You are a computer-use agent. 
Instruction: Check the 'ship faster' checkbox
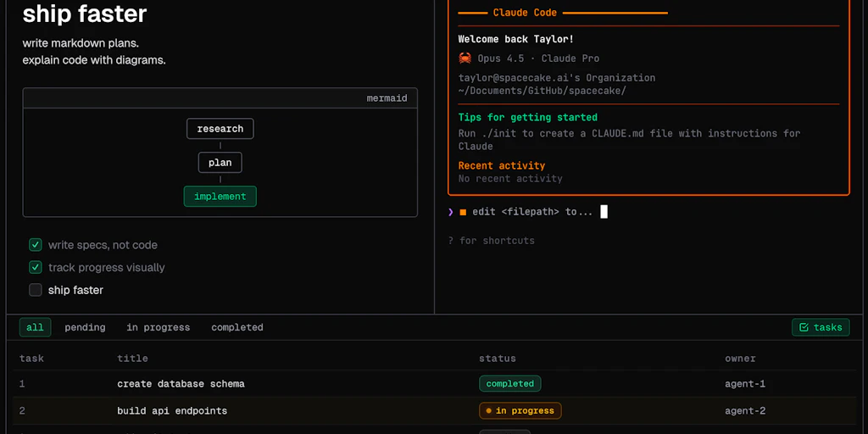36,290
